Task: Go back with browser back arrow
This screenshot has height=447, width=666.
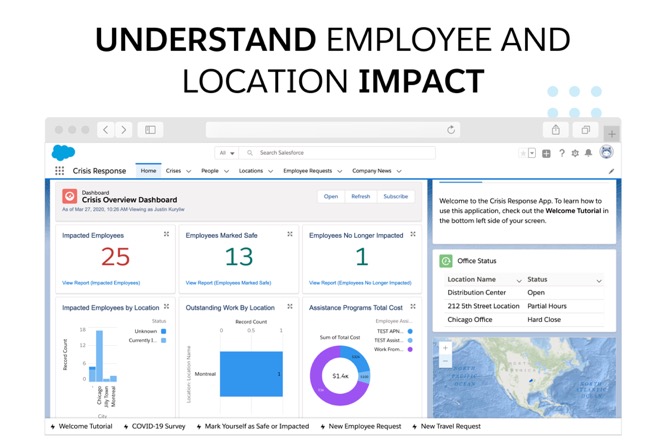Action: tap(106, 130)
